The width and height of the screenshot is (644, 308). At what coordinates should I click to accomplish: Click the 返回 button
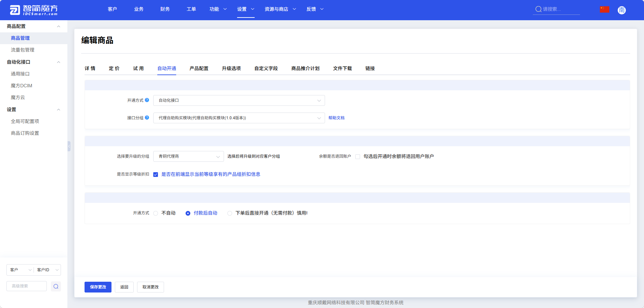(124, 287)
